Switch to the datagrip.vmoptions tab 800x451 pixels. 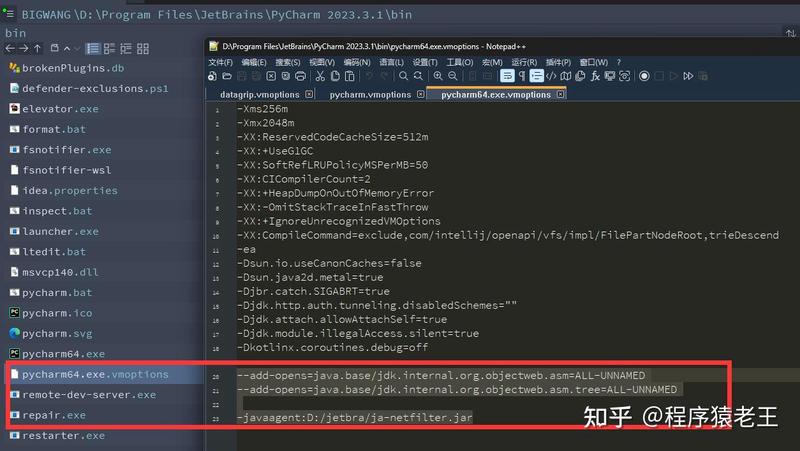[x=260, y=95]
